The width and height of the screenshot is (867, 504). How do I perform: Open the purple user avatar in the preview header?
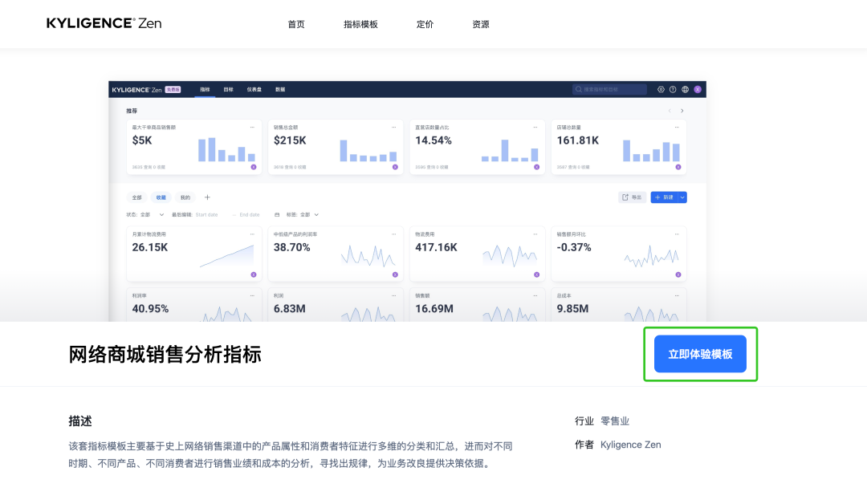tap(698, 90)
